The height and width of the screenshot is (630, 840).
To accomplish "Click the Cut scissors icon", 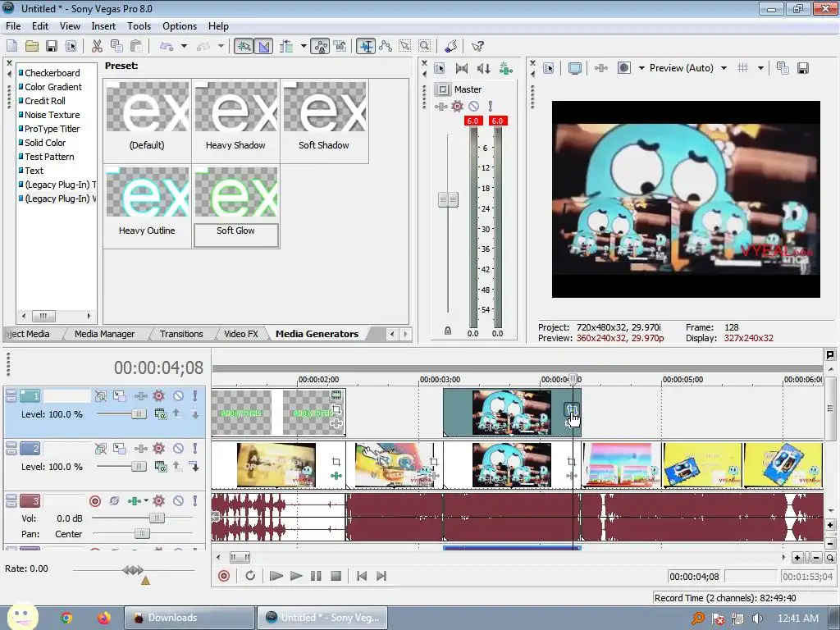I will pyautogui.click(x=97, y=46).
